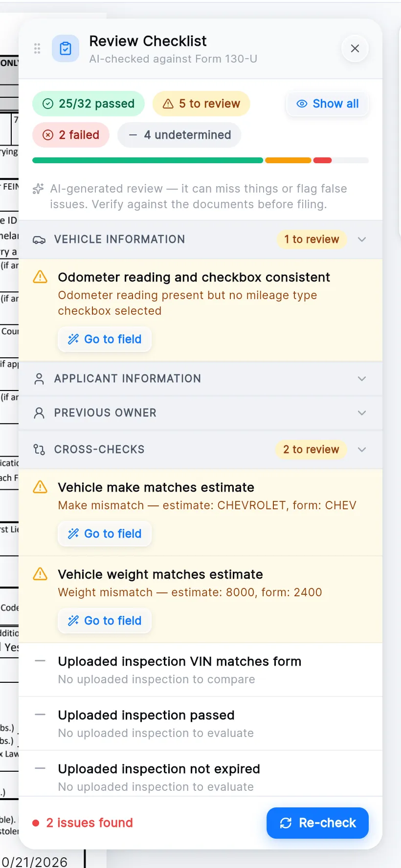Click the red failed progress segment
Screen dimensions: 401x868
322,160
